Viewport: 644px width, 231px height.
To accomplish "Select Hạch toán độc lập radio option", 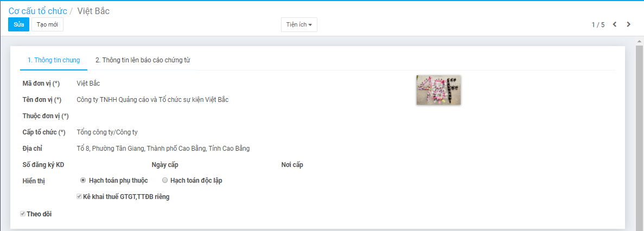I will (x=165, y=180).
